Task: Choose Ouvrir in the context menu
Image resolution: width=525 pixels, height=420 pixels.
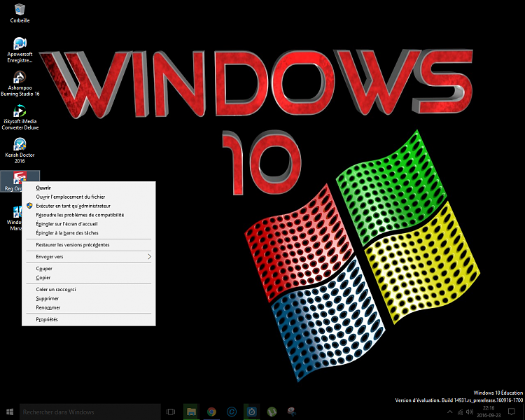Action: (89, 188)
